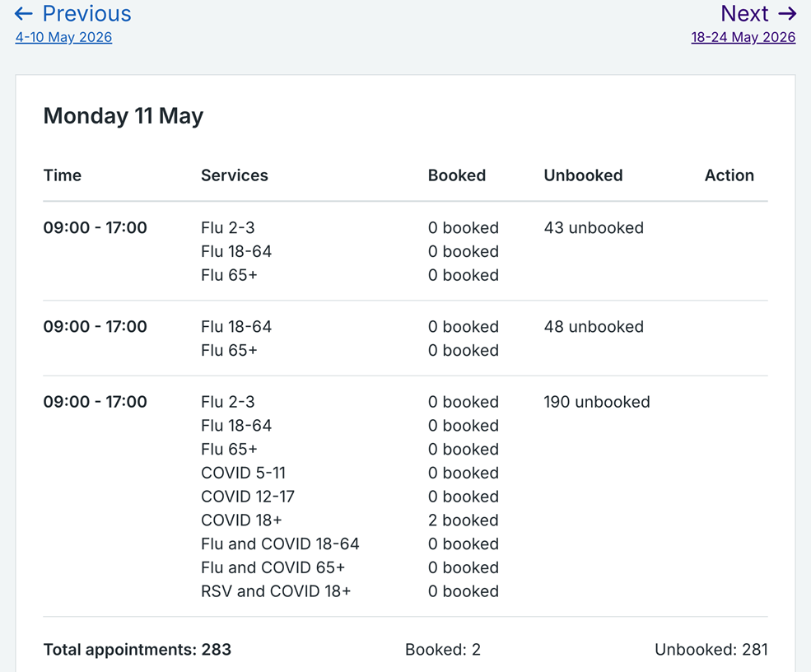The width and height of the screenshot is (811, 672).
Task: Select the 190 unbooked cell
Action: [597, 402]
